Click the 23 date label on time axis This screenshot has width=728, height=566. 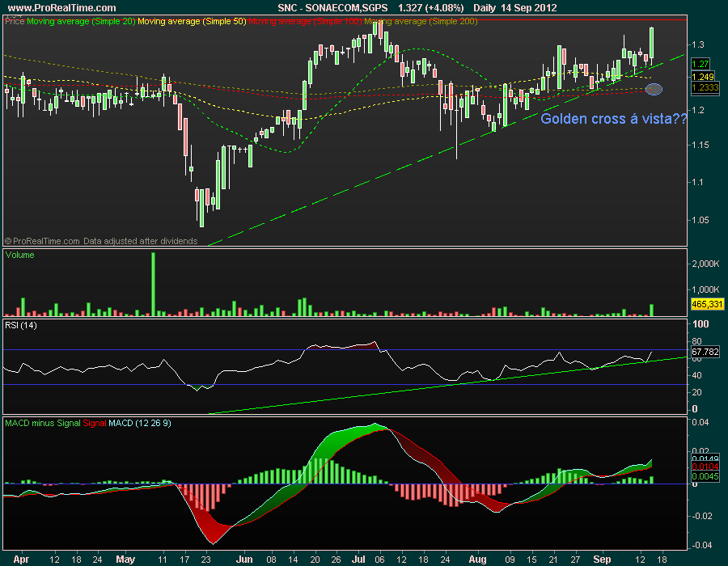(x=205, y=560)
